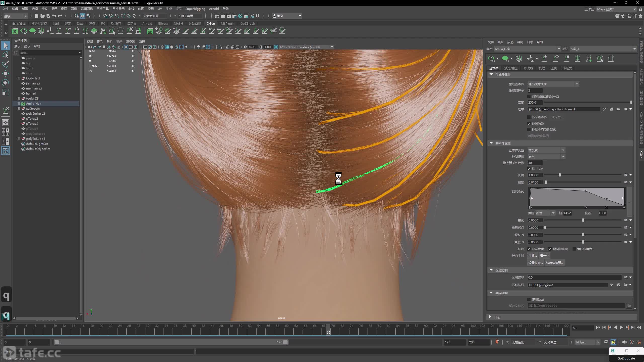
Task: Click the 管状体梳理... button
Action: pyautogui.click(x=555, y=263)
